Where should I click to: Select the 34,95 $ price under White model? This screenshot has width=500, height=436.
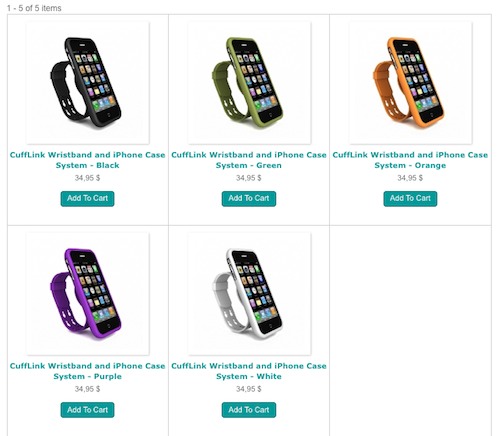coord(249,389)
